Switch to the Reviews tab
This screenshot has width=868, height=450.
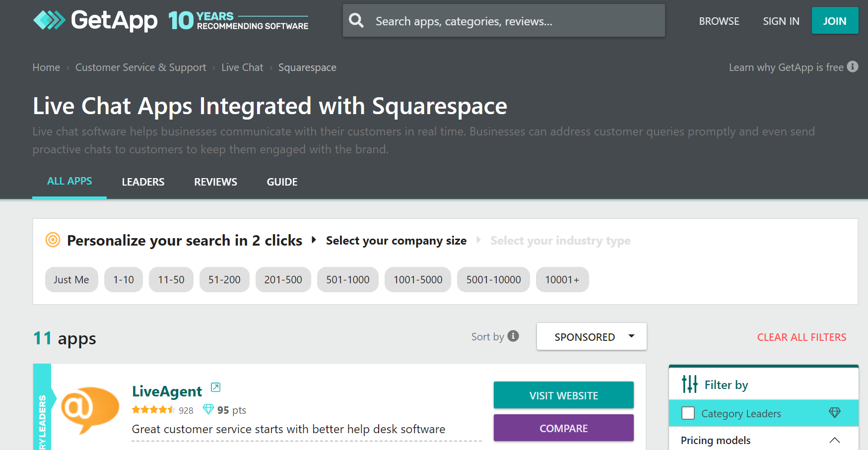pyautogui.click(x=216, y=182)
